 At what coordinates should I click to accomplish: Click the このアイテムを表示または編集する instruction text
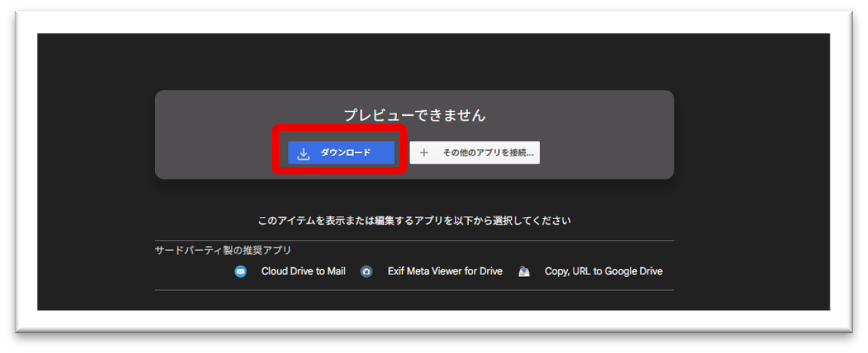[x=414, y=221]
